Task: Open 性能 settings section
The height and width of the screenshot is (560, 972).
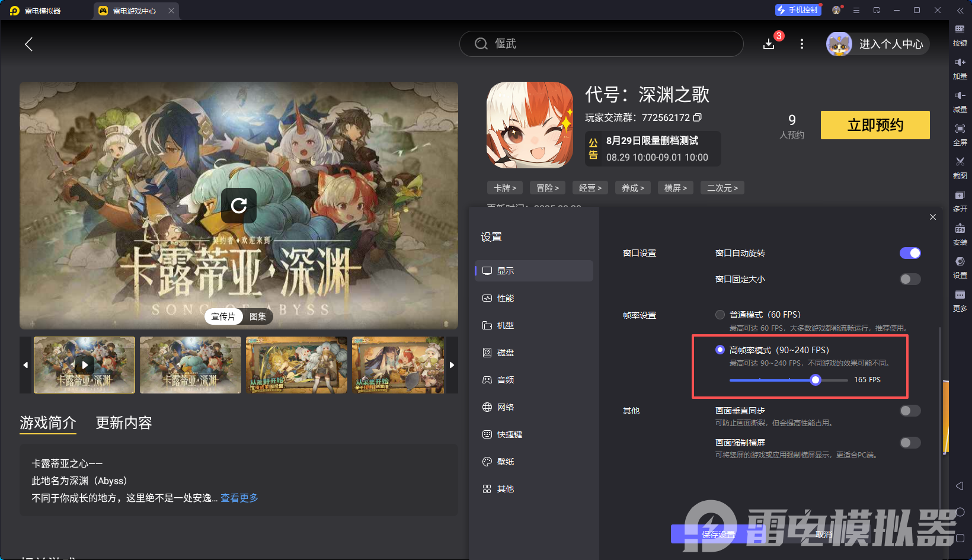Action: point(534,298)
